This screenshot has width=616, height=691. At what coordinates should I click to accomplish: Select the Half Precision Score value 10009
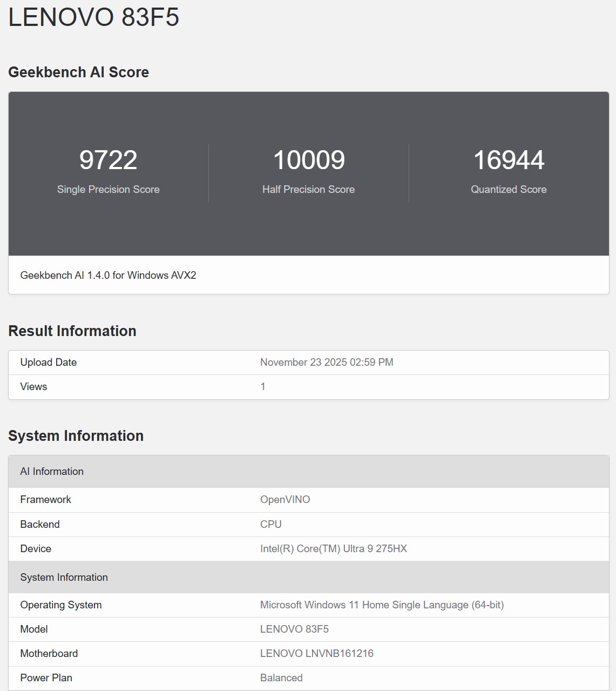pos(309,159)
